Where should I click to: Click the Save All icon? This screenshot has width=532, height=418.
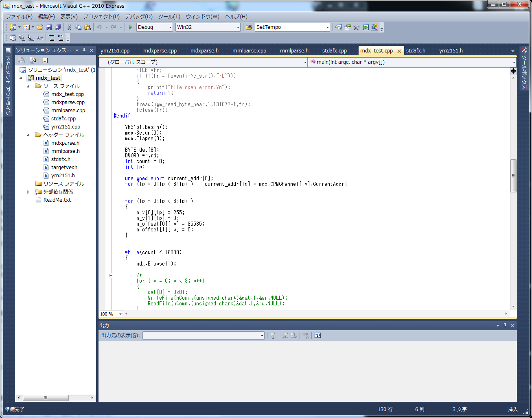[x=58, y=27]
